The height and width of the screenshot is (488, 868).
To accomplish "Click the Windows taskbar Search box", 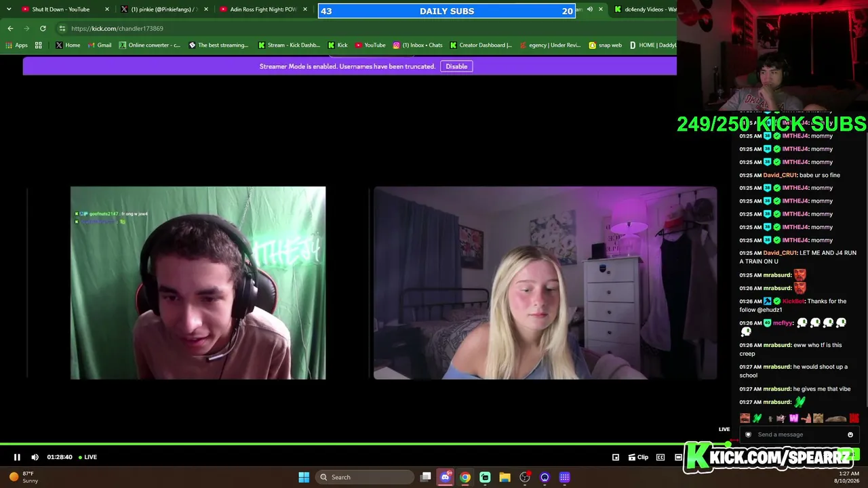I will tap(366, 477).
